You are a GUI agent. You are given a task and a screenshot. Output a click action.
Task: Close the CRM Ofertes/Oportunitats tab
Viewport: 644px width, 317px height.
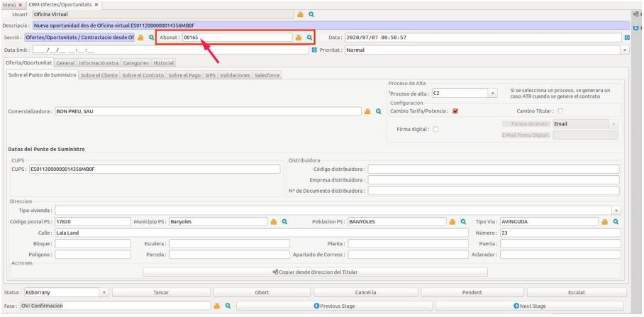(x=96, y=5)
